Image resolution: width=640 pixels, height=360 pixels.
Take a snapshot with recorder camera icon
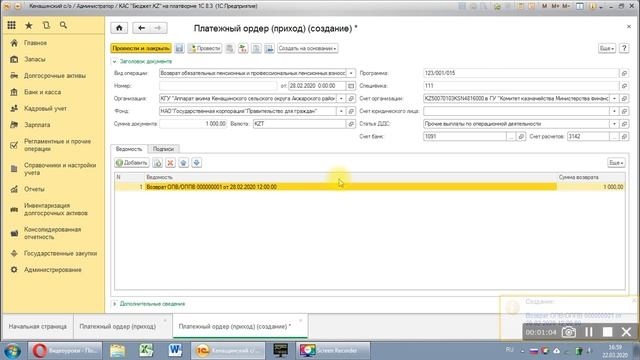click(x=569, y=332)
